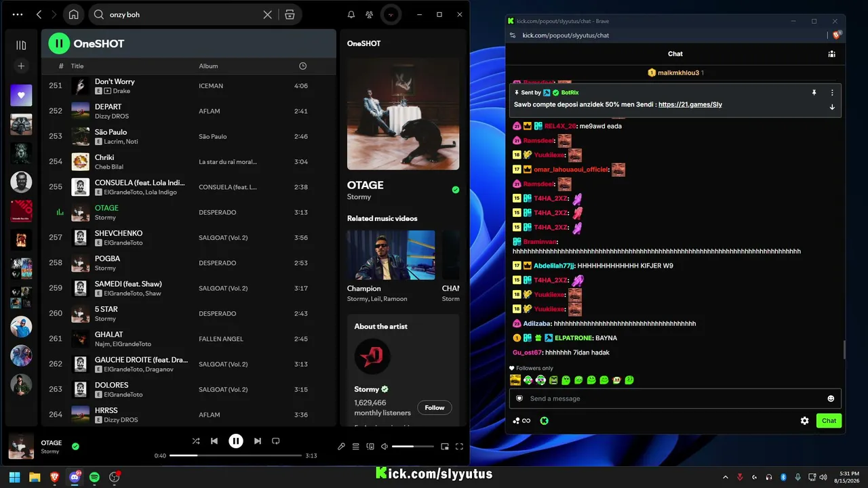This screenshot has width=868, height=488.
Task: Open the 21.games/Sly link
Action: [x=690, y=104]
